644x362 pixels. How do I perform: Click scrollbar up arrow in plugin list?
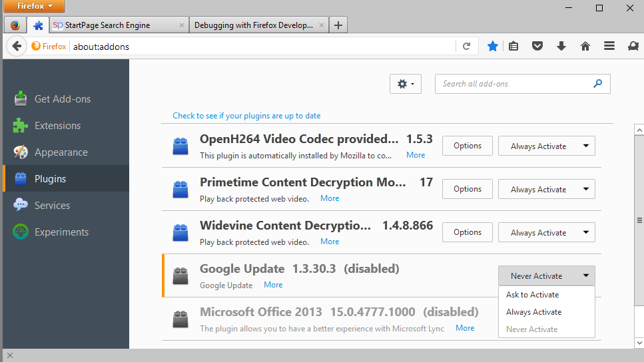(639, 130)
